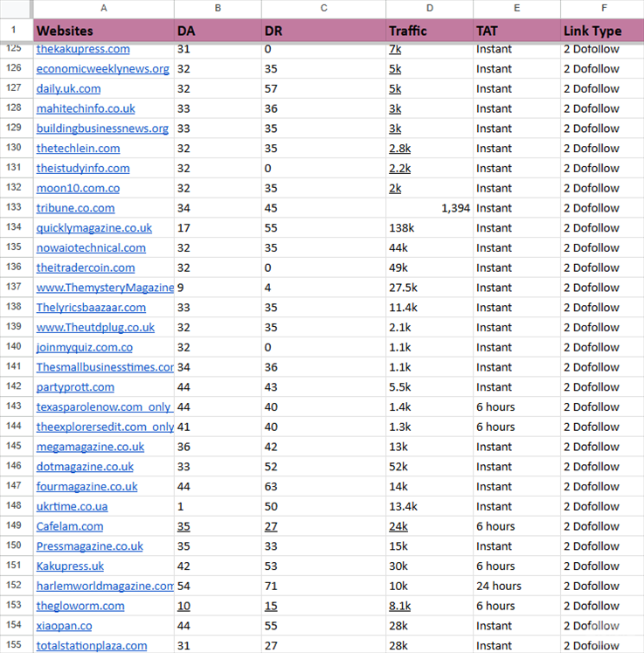The width and height of the screenshot is (644, 653).
Task: Select the 24 hours TAT cell
Action: 516,586
